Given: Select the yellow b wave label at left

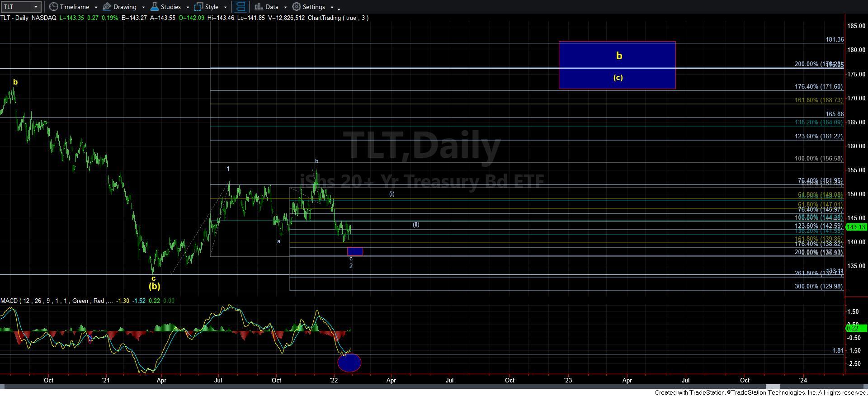Looking at the screenshot, I should (x=15, y=82).
